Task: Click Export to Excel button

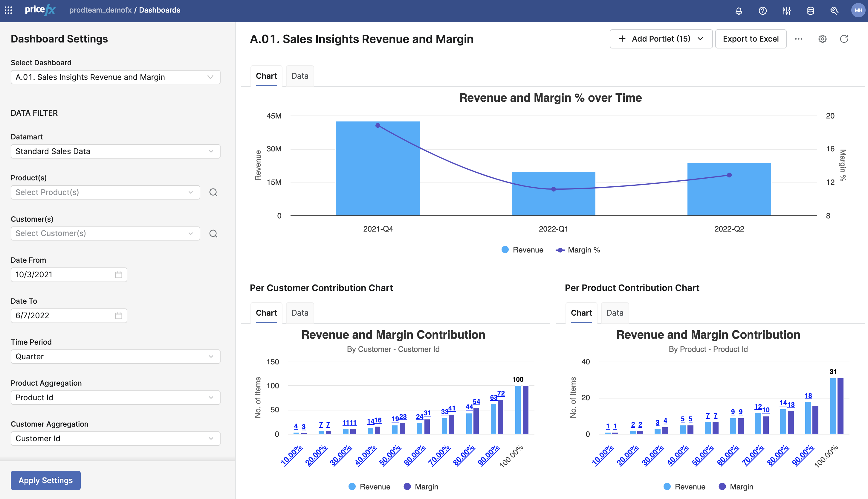Action: tap(750, 39)
